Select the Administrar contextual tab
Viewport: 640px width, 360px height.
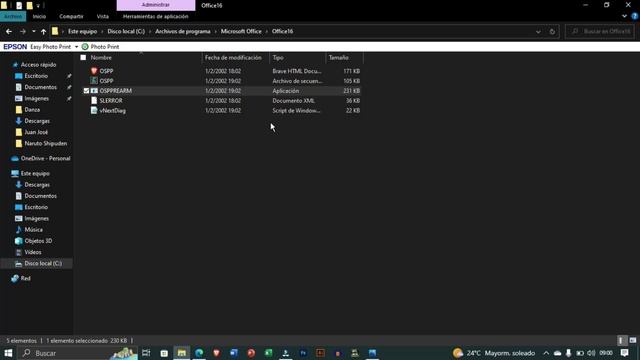[x=156, y=5]
